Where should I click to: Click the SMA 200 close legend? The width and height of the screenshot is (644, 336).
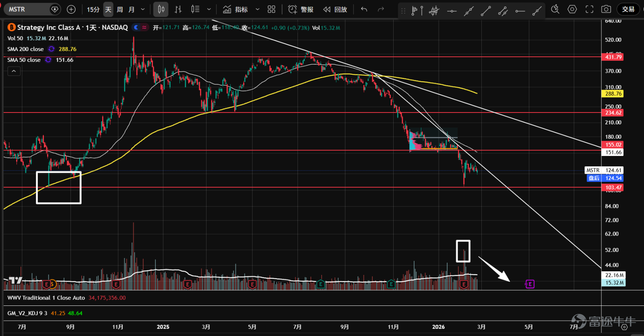point(25,49)
